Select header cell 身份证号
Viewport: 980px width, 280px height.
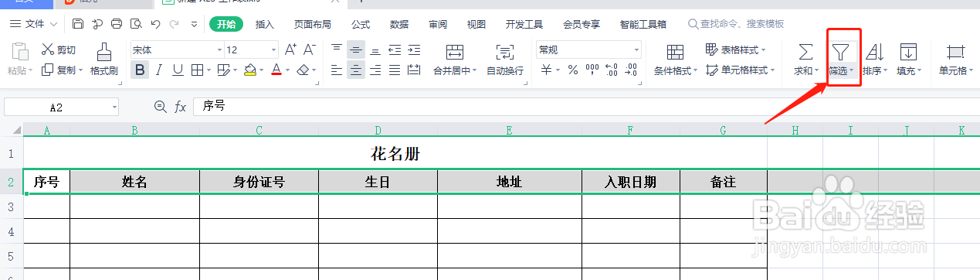click(x=259, y=183)
